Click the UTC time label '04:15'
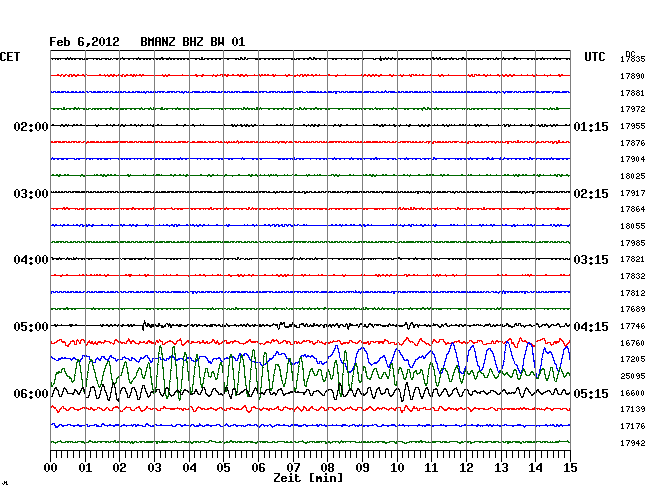 [591, 327]
